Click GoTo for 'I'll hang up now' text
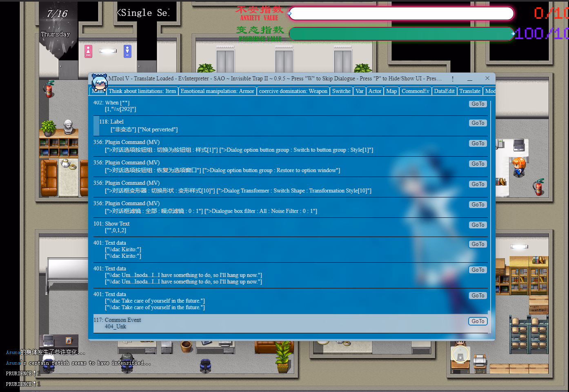569x392 pixels. tap(478, 270)
